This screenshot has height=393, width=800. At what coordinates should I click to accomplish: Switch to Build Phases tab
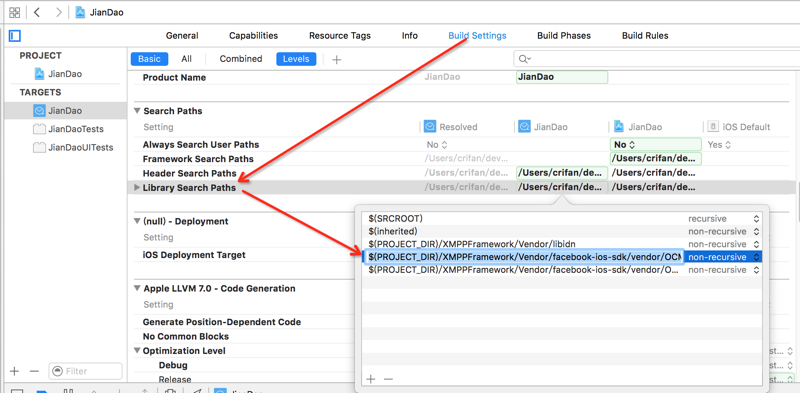pyautogui.click(x=564, y=36)
